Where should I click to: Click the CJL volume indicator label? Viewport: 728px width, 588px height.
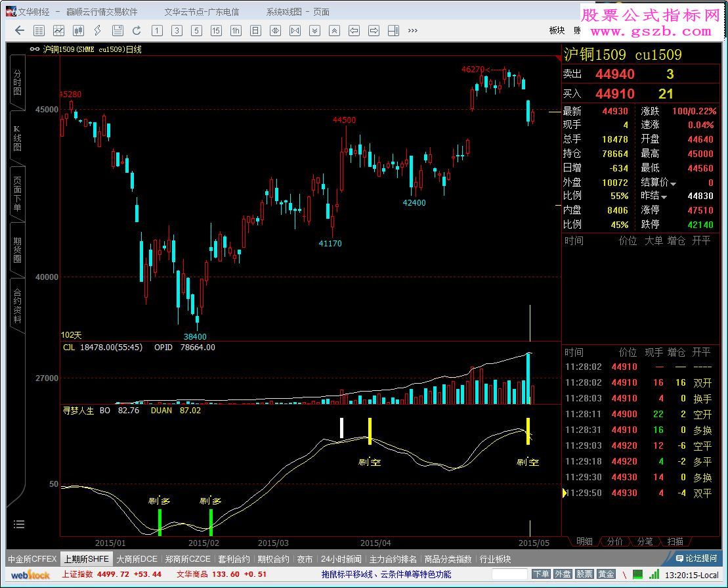(x=69, y=348)
